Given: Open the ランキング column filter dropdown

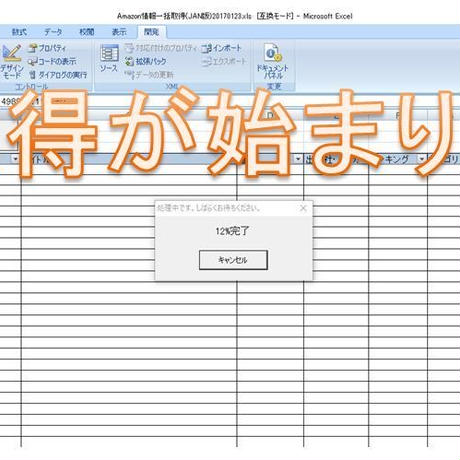Looking at the screenshot, I should [x=422, y=159].
